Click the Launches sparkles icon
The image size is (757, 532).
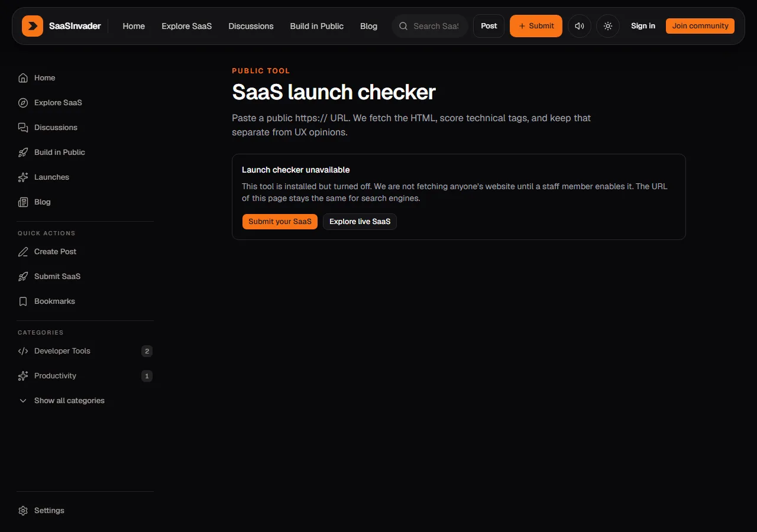(x=23, y=177)
